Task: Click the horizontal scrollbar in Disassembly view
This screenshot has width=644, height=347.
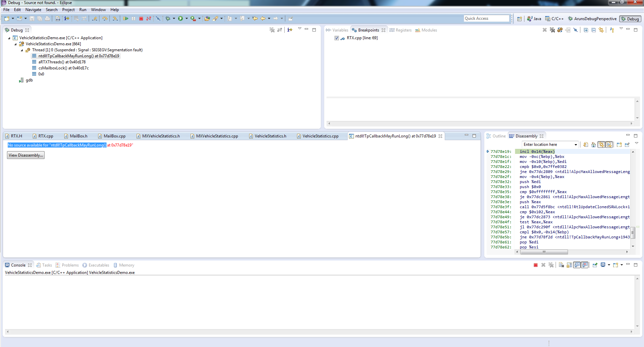Action: 544,252
